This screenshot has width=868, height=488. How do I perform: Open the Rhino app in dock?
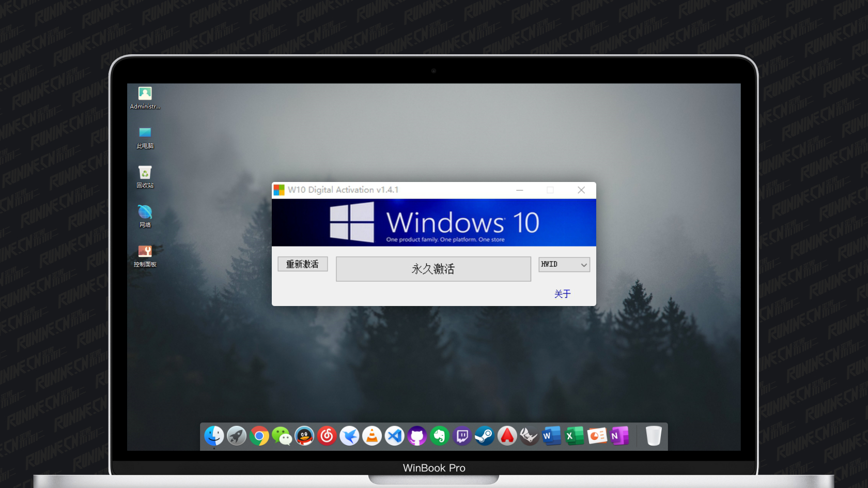pyautogui.click(x=529, y=436)
